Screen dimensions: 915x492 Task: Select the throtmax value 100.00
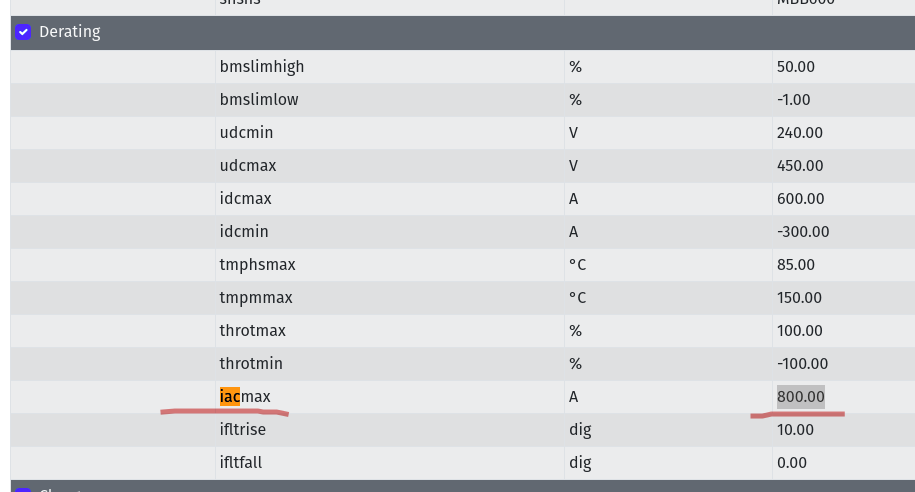tap(799, 331)
